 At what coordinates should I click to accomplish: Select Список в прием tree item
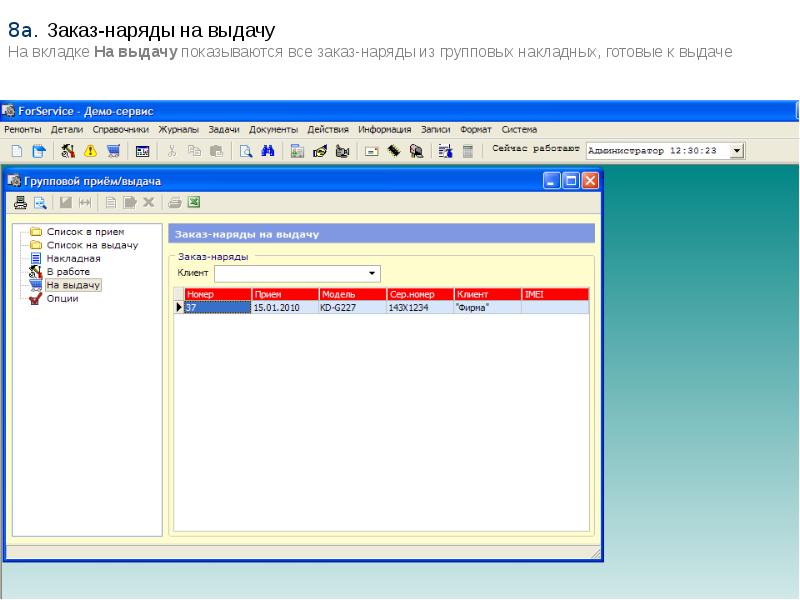pyautogui.click(x=85, y=232)
